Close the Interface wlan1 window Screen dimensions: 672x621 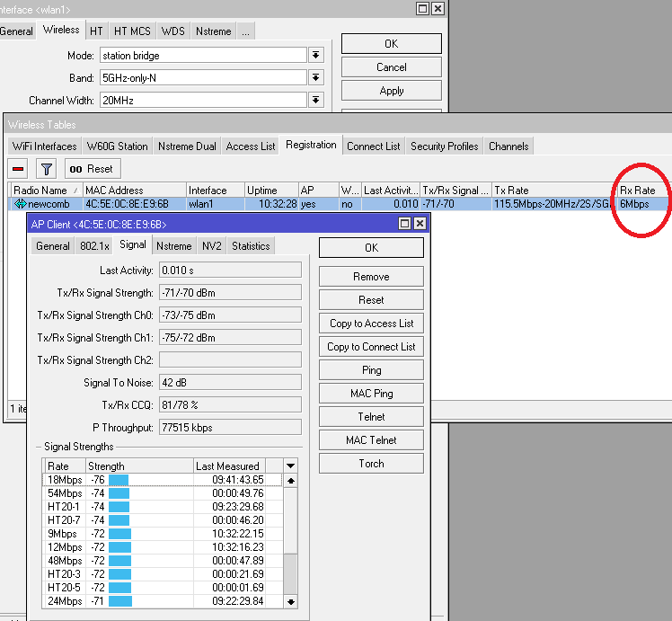[438, 9]
